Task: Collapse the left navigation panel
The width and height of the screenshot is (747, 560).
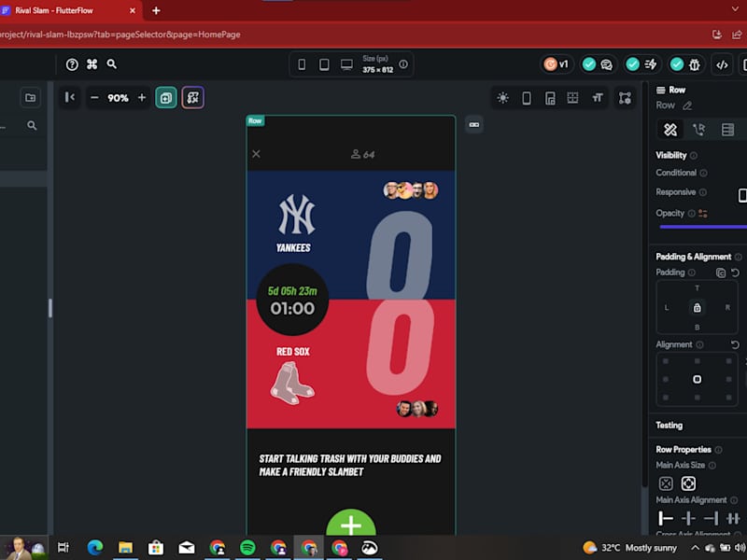Action: (69, 98)
